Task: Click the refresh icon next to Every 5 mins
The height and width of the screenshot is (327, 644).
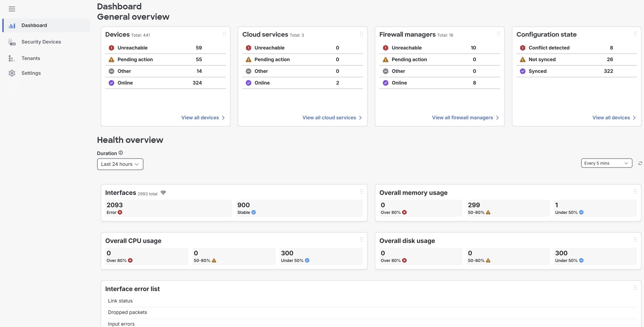Action: tap(640, 163)
